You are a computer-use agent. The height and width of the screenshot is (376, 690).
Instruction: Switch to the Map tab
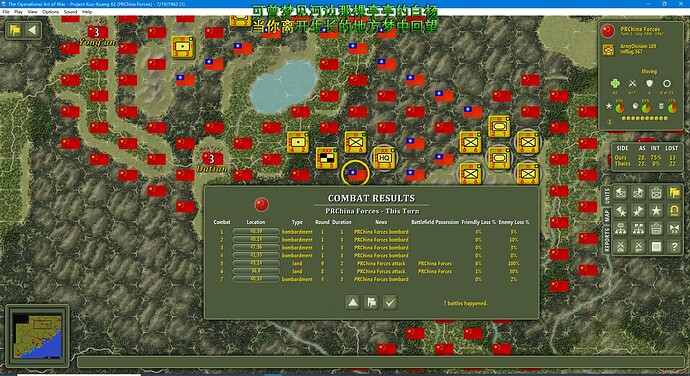607,216
